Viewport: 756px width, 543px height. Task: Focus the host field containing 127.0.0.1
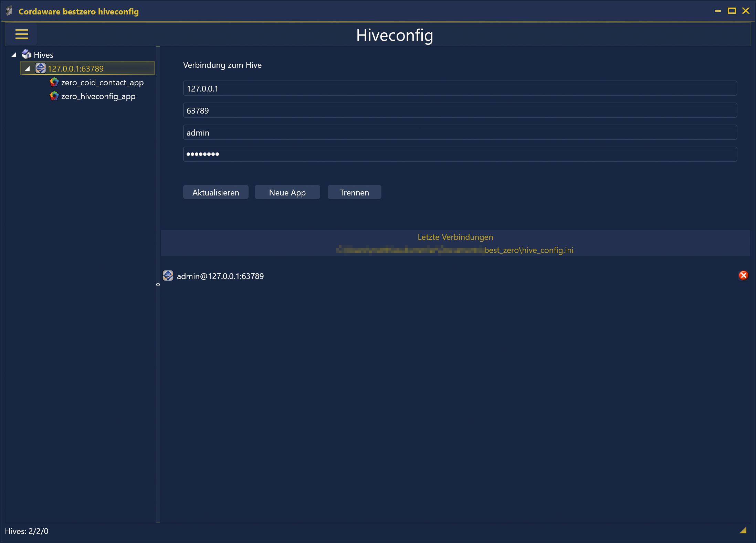pyautogui.click(x=460, y=88)
